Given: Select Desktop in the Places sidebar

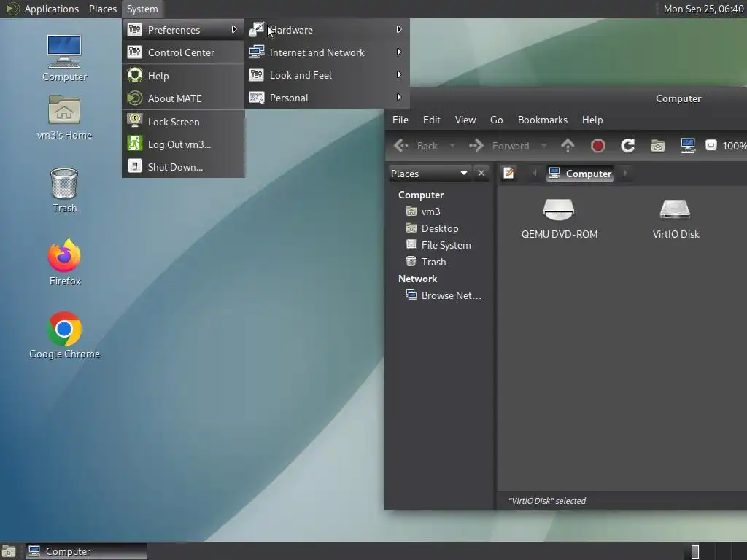Looking at the screenshot, I should [x=432, y=228].
